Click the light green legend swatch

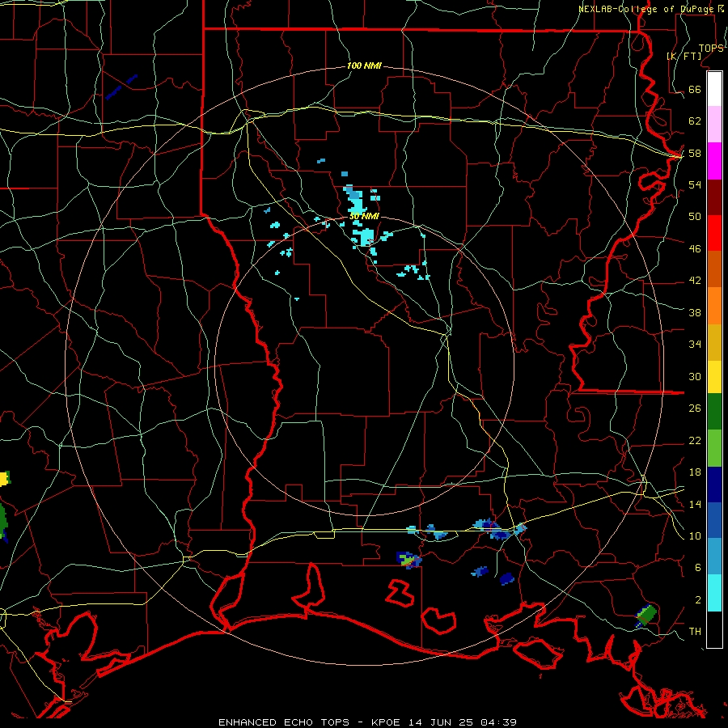pyautogui.click(x=714, y=448)
